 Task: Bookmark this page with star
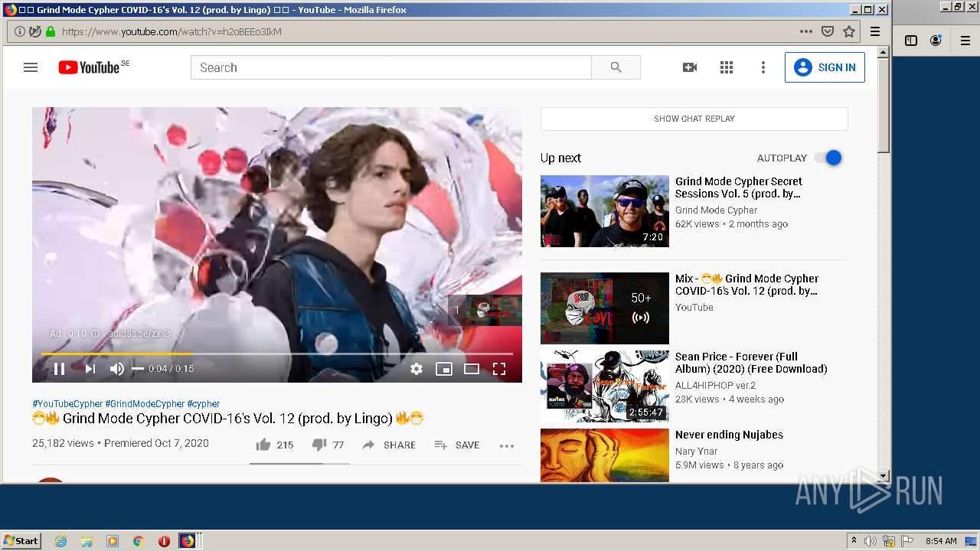tap(848, 31)
